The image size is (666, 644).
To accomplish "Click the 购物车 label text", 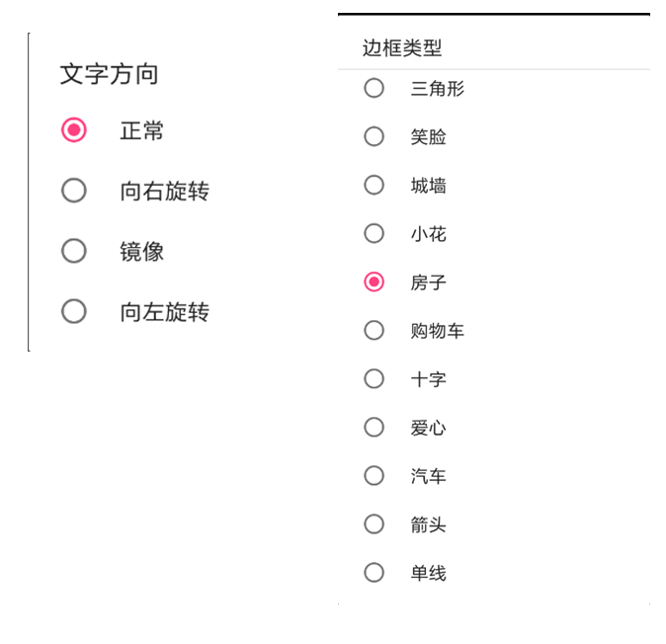I will 437,331.
